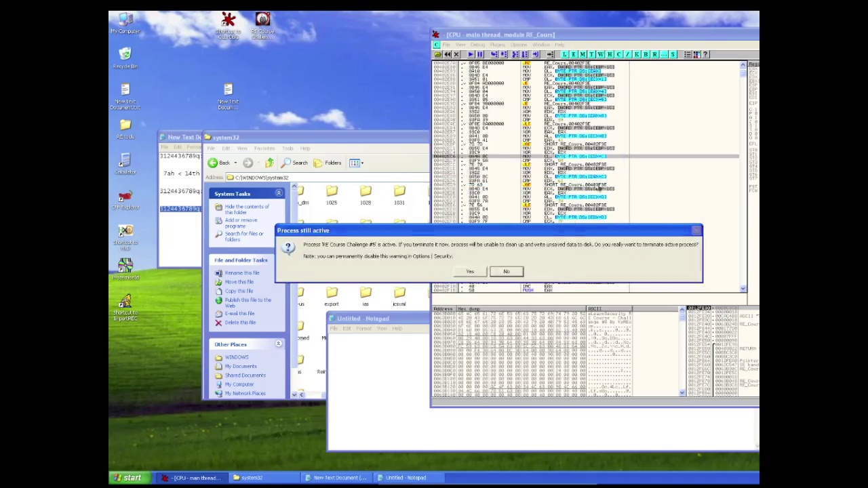Show CPU window with the toolbar C button

tap(618, 54)
